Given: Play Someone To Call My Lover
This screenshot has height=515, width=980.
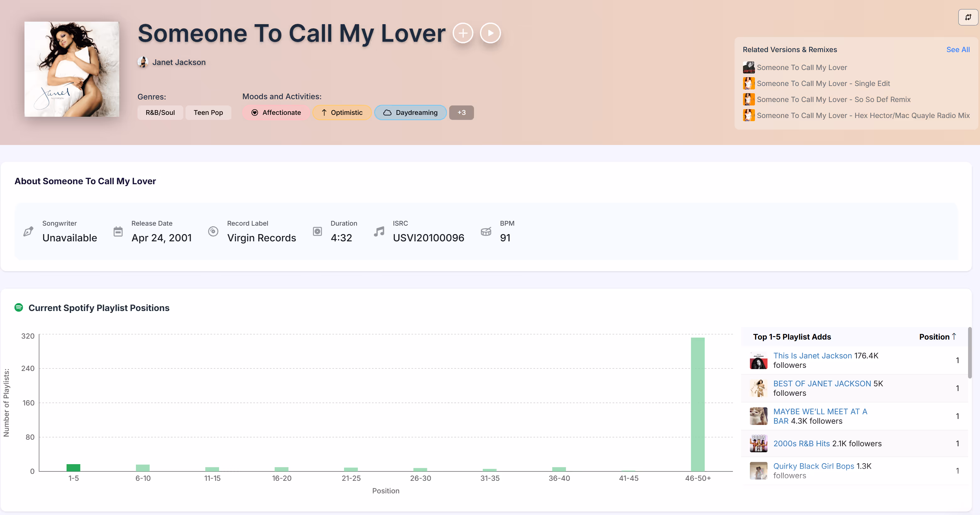Looking at the screenshot, I should point(490,33).
